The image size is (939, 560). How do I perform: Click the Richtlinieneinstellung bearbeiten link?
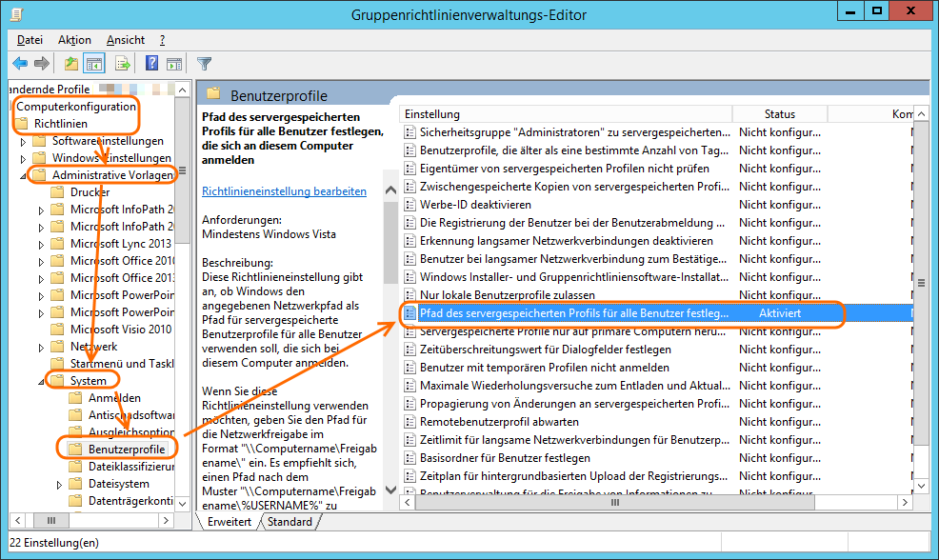coord(284,191)
